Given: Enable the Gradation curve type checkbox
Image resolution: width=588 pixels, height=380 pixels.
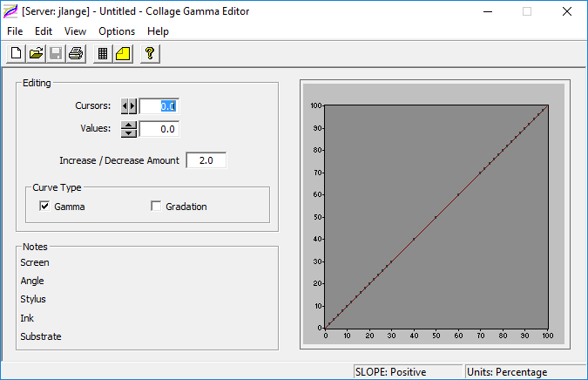Looking at the screenshot, I should tap(156, 207).
